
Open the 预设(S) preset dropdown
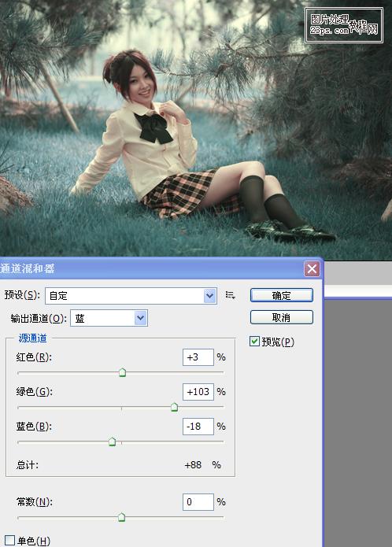131,296
